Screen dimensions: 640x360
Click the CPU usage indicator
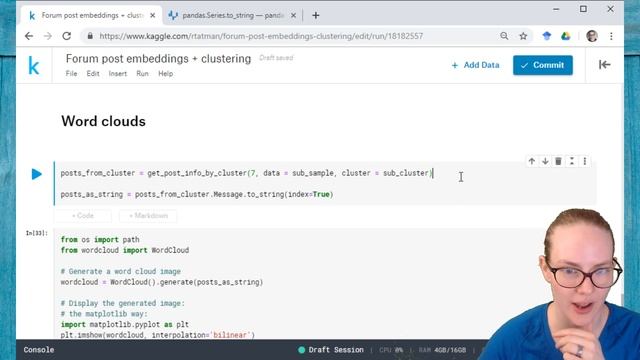tap(391, 350)
